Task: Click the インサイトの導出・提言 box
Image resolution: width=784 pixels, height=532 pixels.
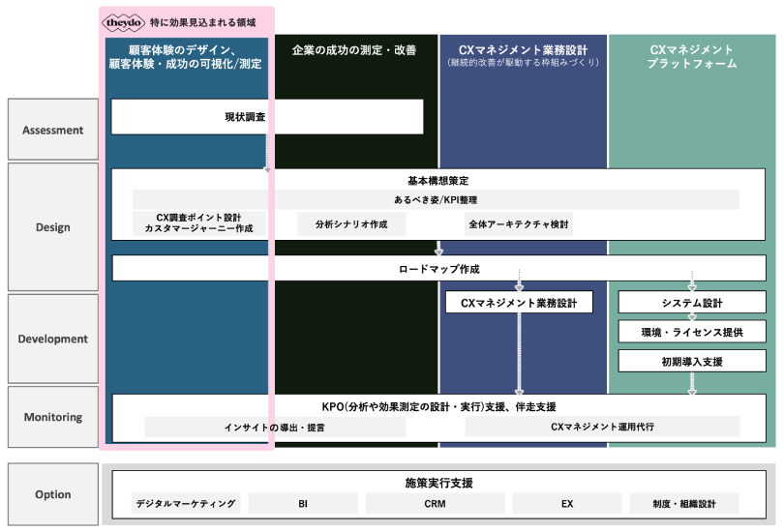Action: [275, 428]
